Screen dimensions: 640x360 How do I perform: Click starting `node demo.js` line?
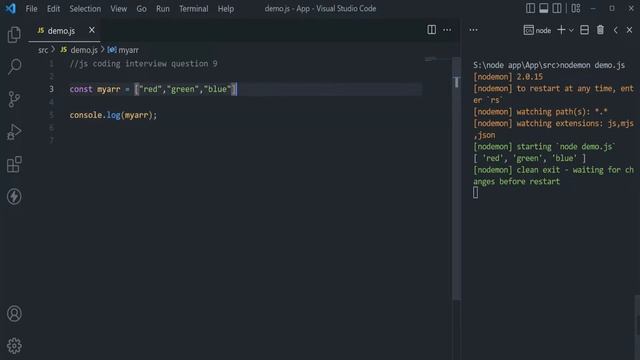click(x=544, y=147)
